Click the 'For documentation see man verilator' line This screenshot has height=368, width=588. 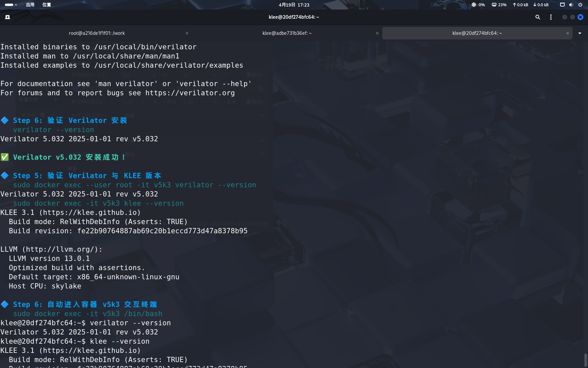pos(126,83)
